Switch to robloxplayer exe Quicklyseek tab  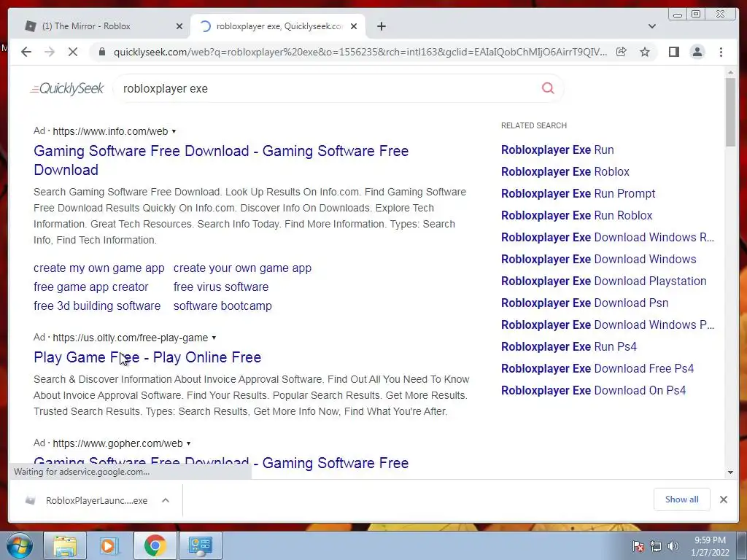click(x=279, y=26)
